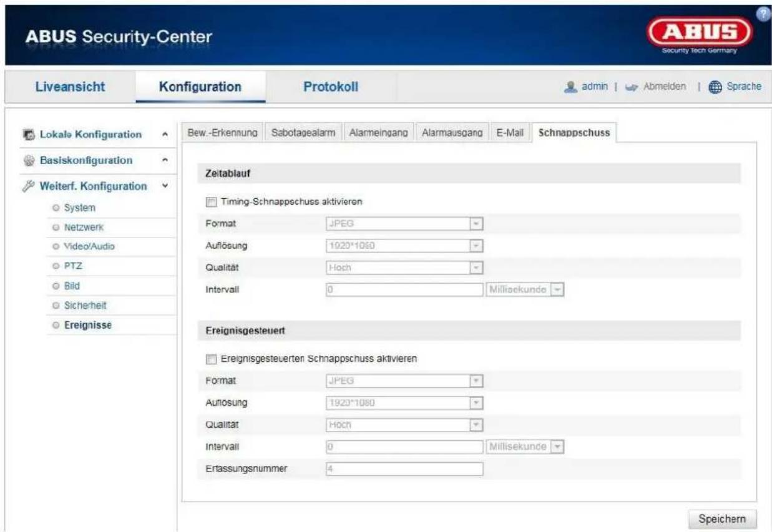The height and width of the screenshot is (532, 772).
Task: Click the Erfassungsnummer input field
Action: (404, 469)
